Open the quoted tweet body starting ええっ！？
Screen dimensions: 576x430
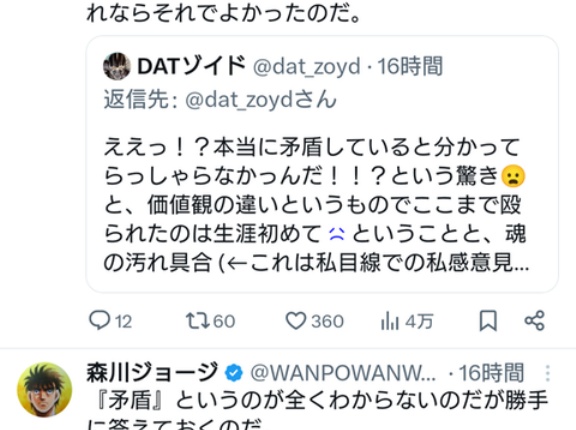(315, 205)
